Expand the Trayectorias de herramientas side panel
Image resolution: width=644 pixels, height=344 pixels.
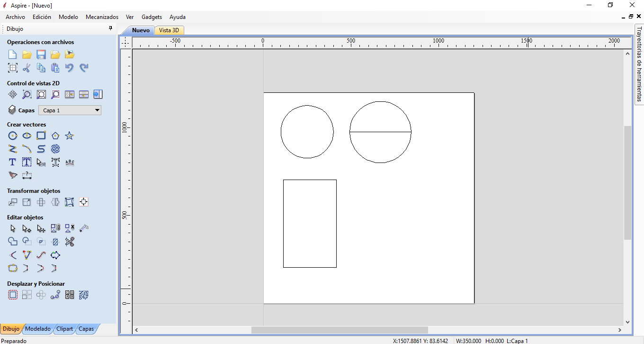[639, 64]
